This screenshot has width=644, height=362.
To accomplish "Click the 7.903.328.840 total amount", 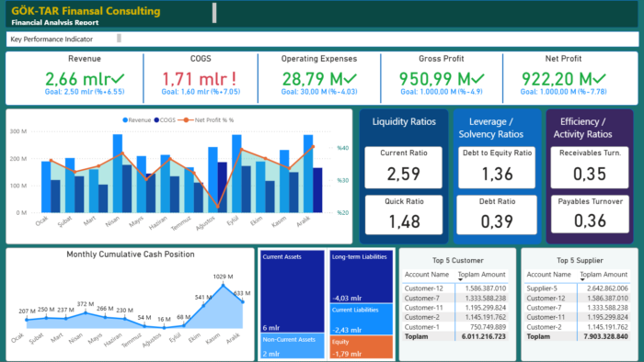I will click(605, 336).
